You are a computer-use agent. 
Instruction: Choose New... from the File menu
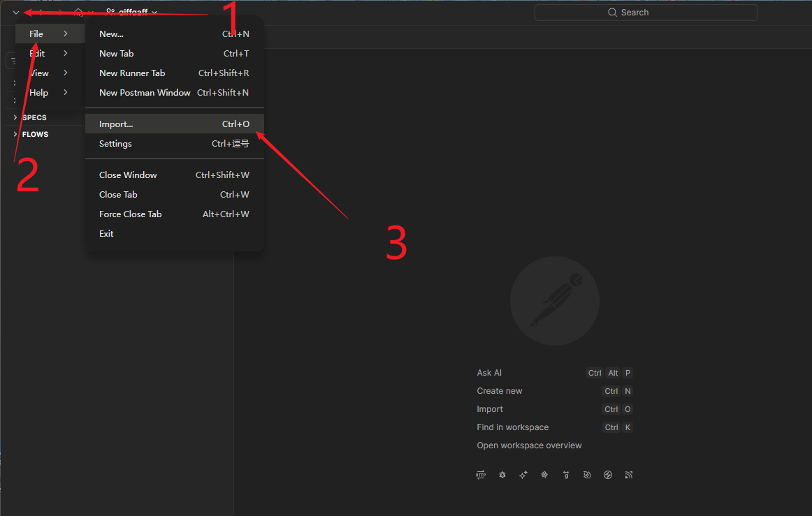point(175,34)
